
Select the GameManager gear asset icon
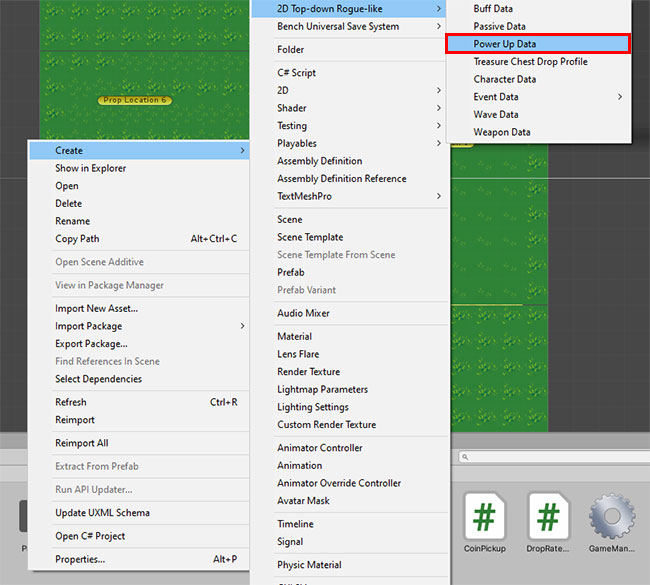(x=612, y=516)
